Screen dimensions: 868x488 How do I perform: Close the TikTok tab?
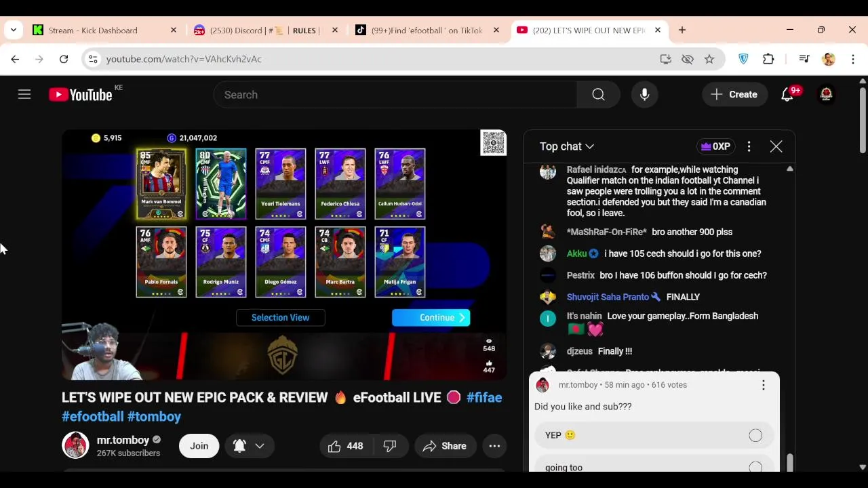coord(496,30)
